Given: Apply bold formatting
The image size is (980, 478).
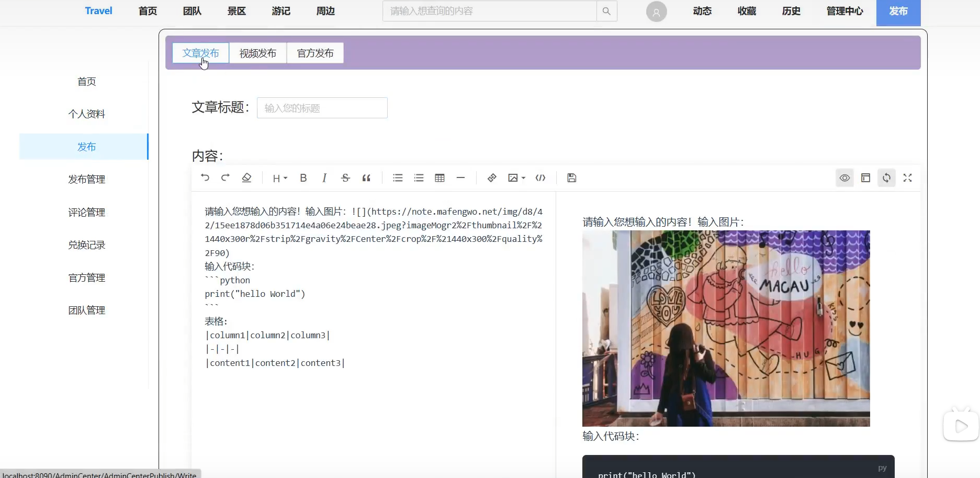Looking at the screenshot, I should (x=303, y=178).
